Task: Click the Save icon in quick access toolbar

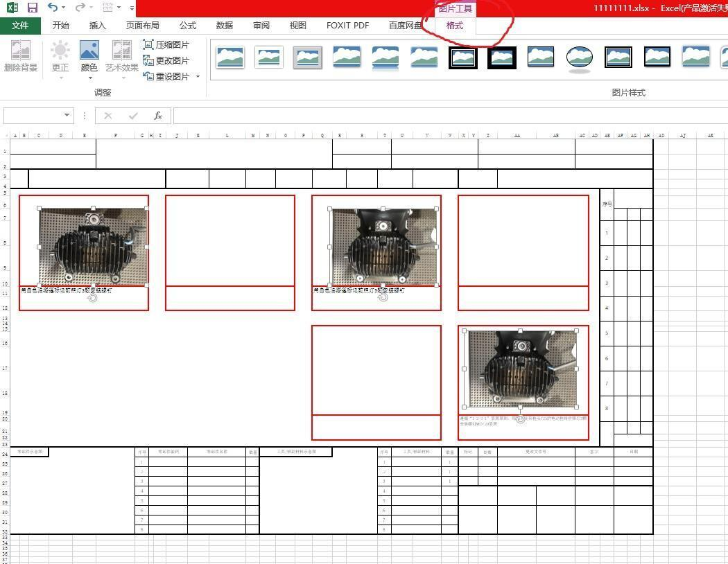Action: (x=32, y=8)
